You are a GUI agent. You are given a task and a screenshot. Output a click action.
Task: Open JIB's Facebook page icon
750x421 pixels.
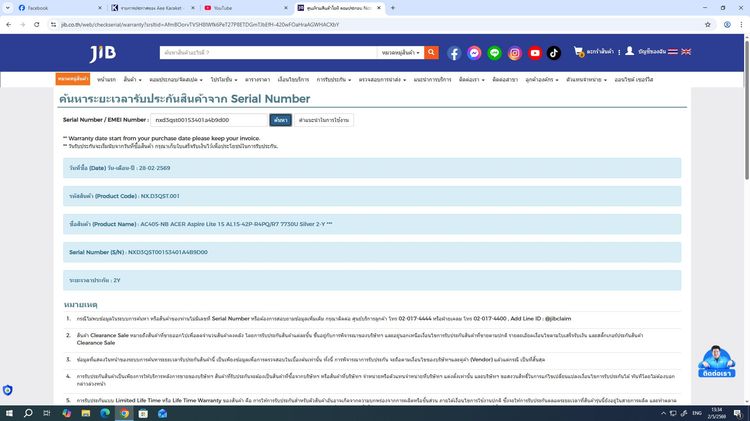[x=454, y=53]
